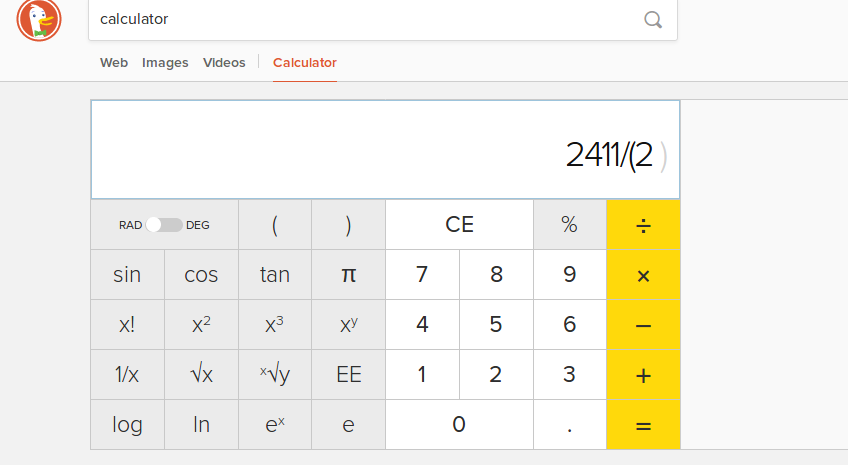Viewport: 848px width, 465px height.
Task: Click the decimal point key
Action: point(569,425)
